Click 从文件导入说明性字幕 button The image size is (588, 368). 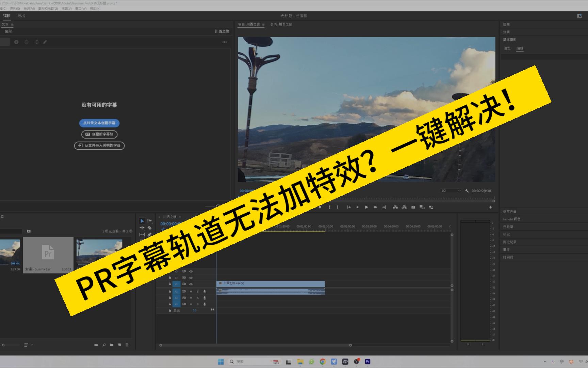tap(99, 145)
